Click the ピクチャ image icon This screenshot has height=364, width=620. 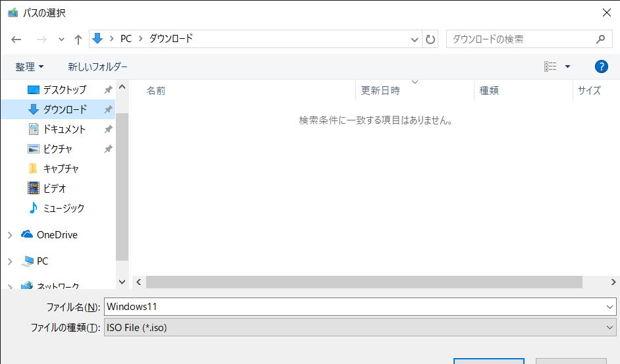34,149
